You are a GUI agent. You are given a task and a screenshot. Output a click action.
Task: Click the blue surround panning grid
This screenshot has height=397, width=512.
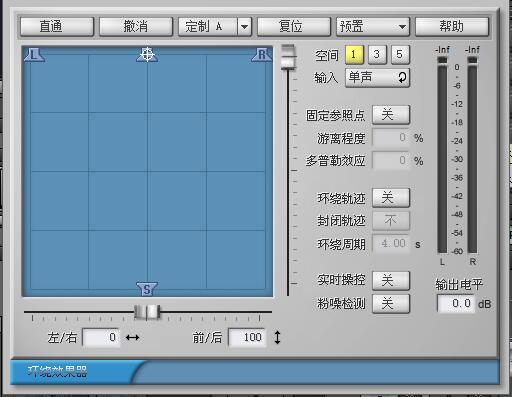(x=147, y=172)
